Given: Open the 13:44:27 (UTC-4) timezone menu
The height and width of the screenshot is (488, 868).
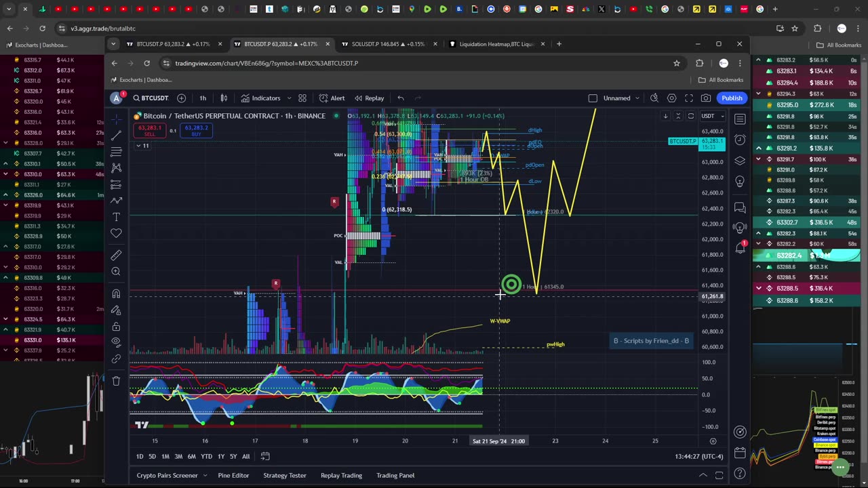Looking at the screenshot, I should [698, 457].
